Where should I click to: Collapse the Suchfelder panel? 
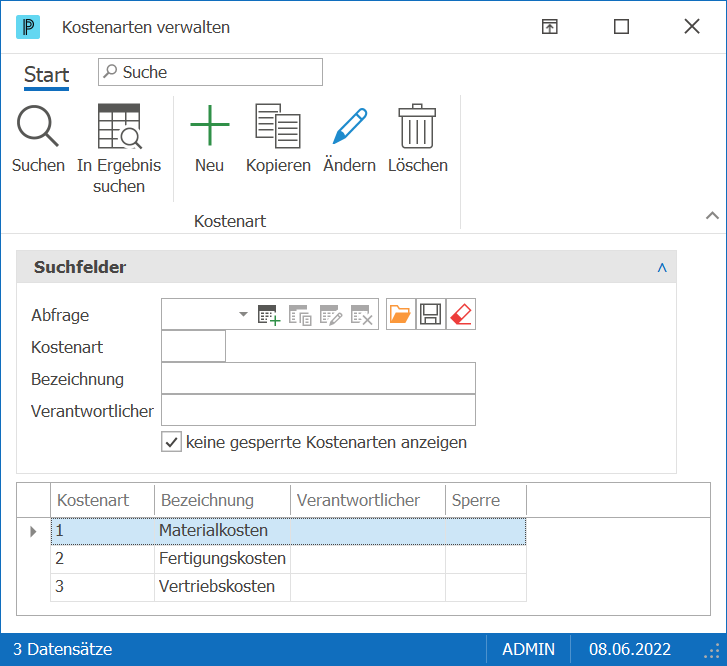[x=662, y=267]
